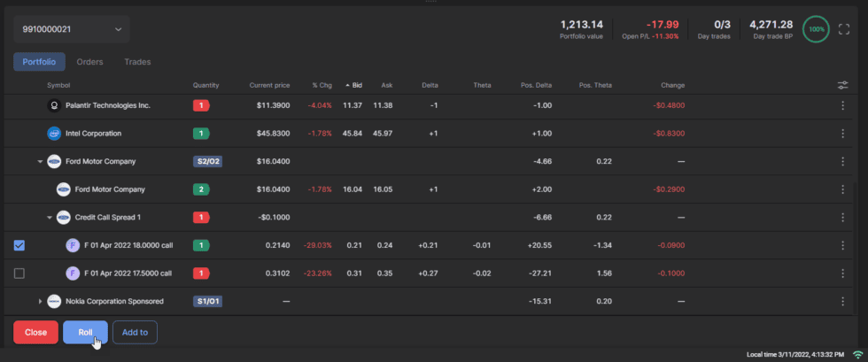Click the 100% circular progress indicator
Image resolution: width=868 pixels, height=362 pixels.
816,29
